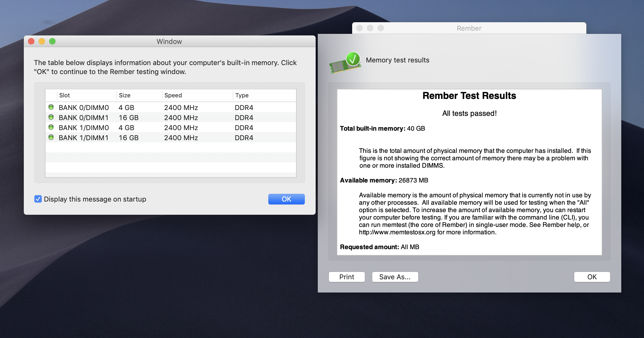The height and width of the screenshot is (338, 644).
Task: Sort table by Slot column header
Action: [87, 95]
